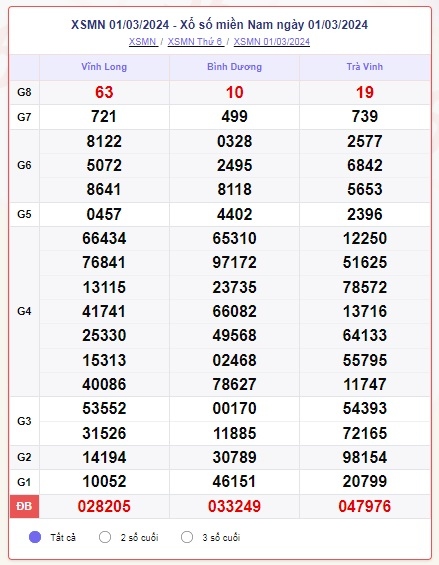The width and height of the screenshot is (439, 565).
Task: Select the Trà Vinh column header
Action: [x=365, y=67]
